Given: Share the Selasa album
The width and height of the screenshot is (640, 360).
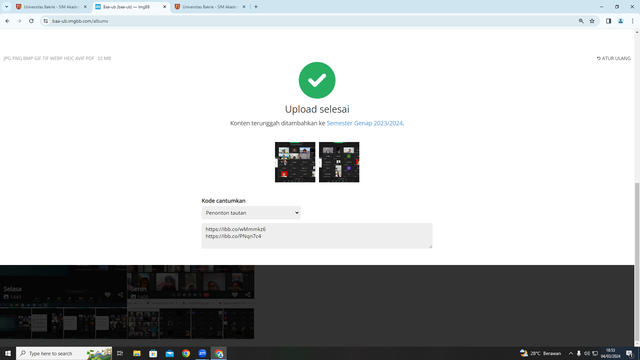Looking at the screenshot, I should point(120,295).
